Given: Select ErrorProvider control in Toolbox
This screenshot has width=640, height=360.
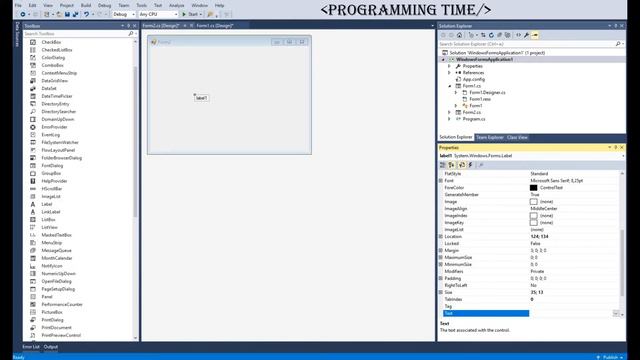Looking at the screenshot, I should pos(54,127).
